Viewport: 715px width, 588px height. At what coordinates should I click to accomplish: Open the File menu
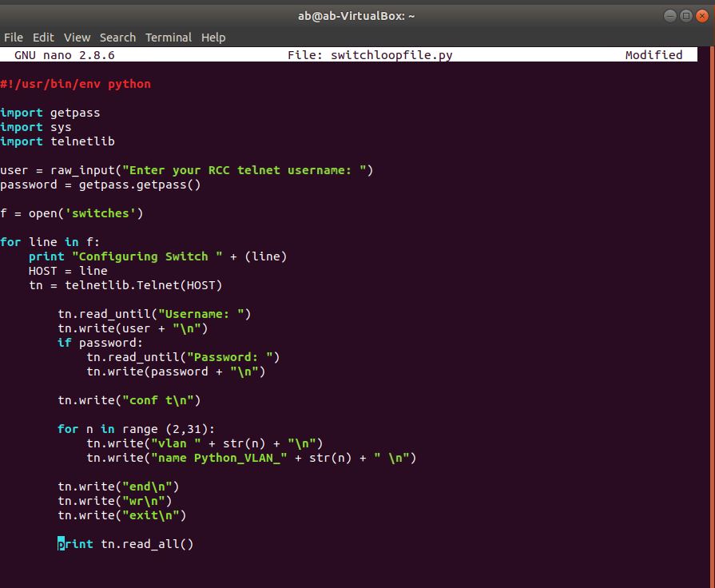pos(14,38)
